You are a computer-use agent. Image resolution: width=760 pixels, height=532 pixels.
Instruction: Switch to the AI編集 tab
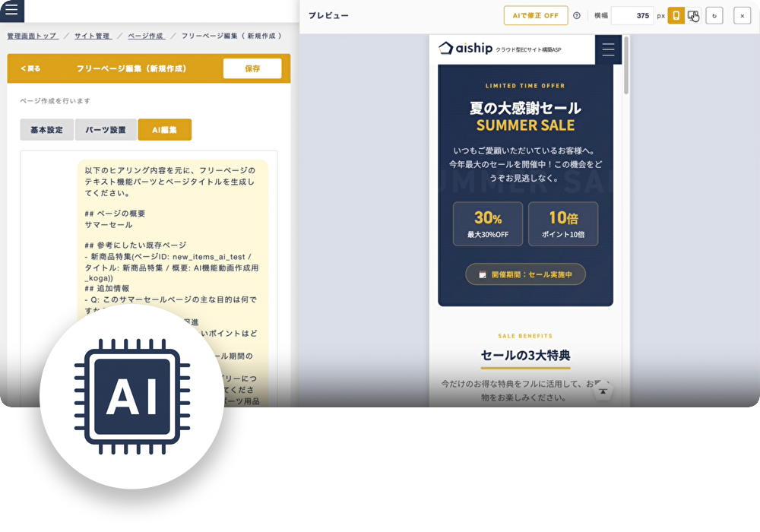tap(165, 130)
